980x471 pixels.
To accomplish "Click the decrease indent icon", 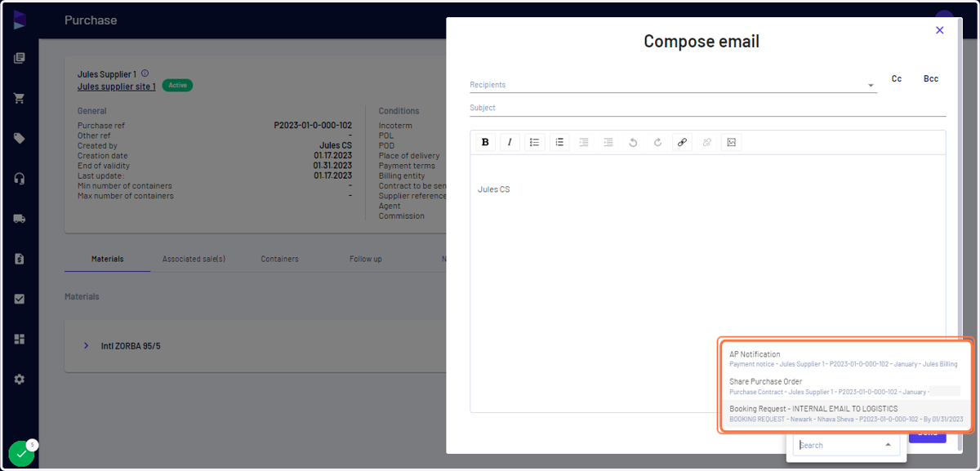I will [x=584, y=142].
